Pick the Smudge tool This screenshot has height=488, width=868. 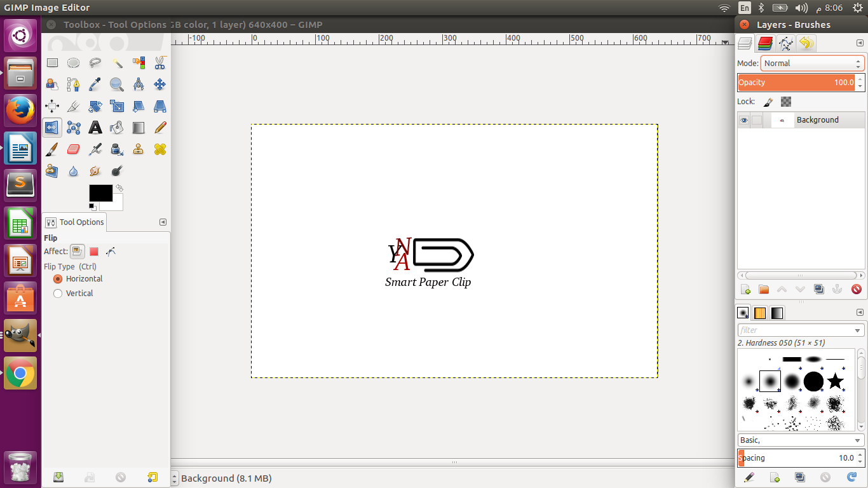point(95,171)
